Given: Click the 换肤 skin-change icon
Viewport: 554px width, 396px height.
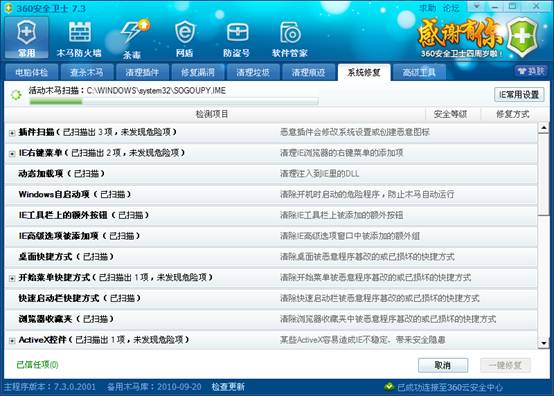Looking at the screenshot, I should [531, 71].
